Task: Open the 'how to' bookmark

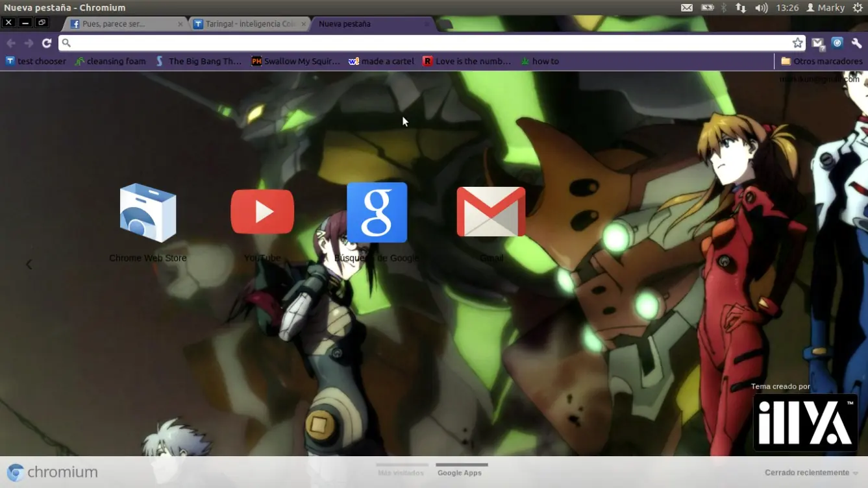Action: tap(539, 61)
